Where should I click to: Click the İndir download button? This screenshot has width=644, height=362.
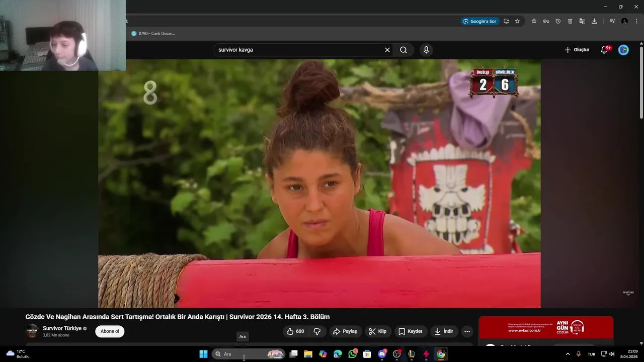point(444,331)
